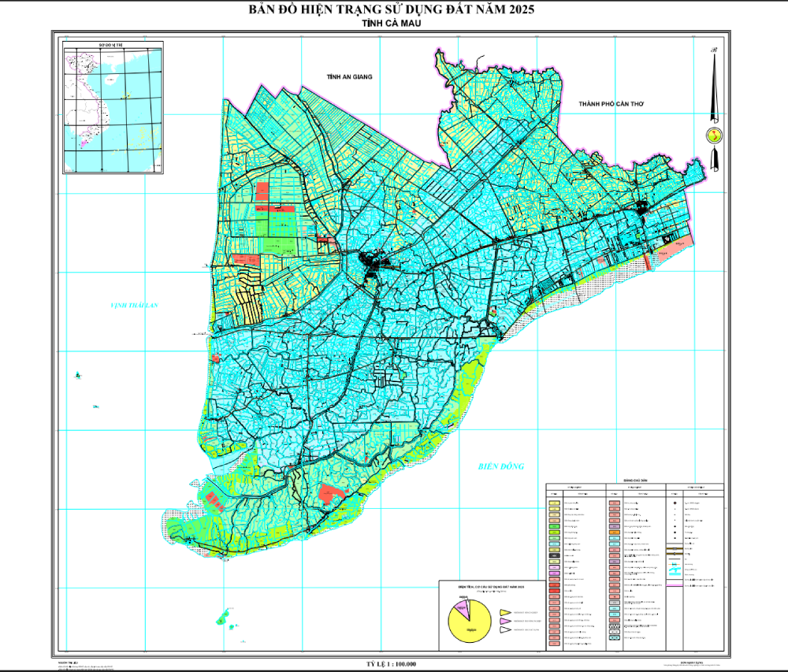Click the yellow wedge in pie chart legend
This screenshot has width=788, height=672.
point(504,612)
